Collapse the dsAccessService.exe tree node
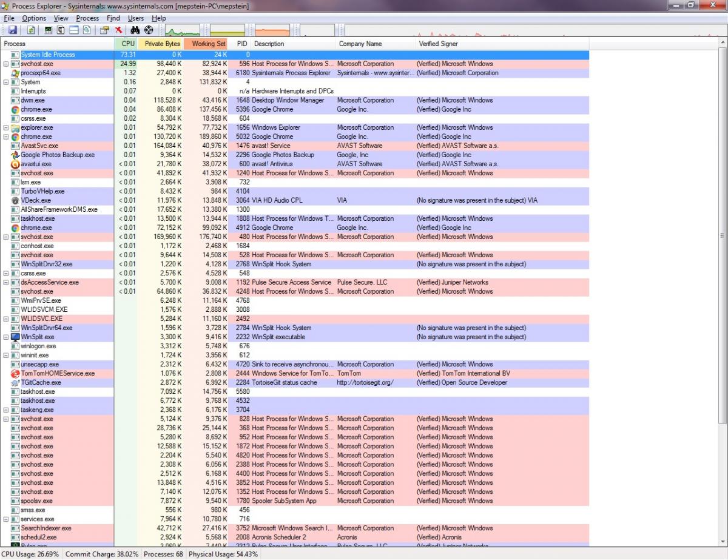The height and width of the screenshot is (560, 728). [x=6, y=282]
